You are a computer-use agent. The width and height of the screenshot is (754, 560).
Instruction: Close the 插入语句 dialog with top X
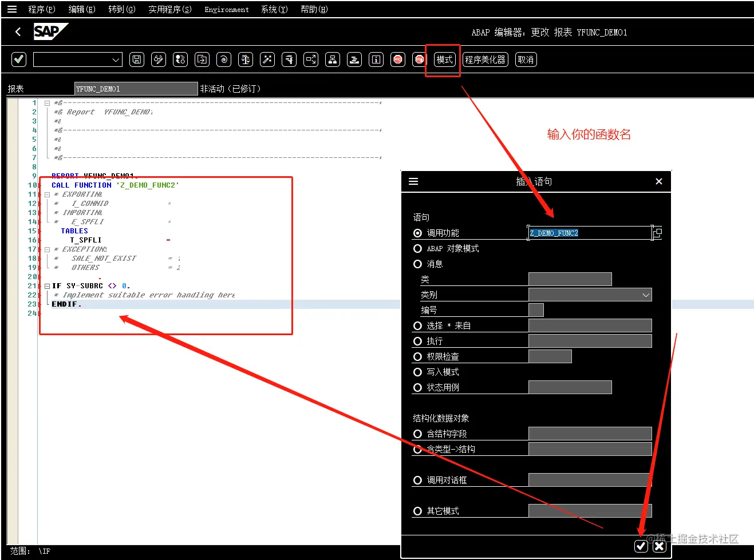[659, 181]
